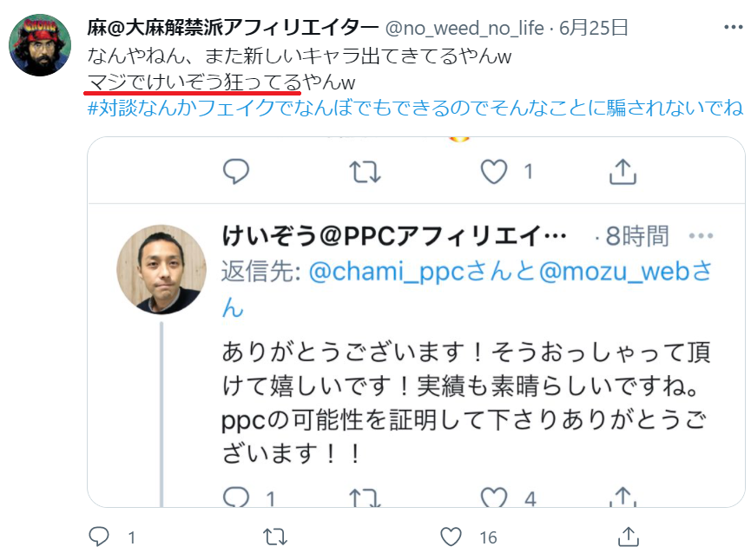This screenshot has width=751, height=560.
Task: Click heart icon with 4 likes in reply
Action: (494, 497)
